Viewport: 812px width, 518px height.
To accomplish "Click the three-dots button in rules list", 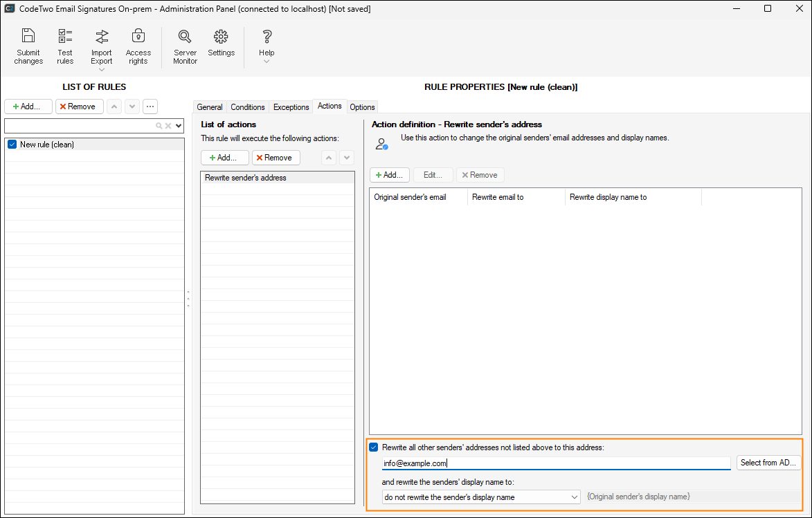I will [150, 107].
